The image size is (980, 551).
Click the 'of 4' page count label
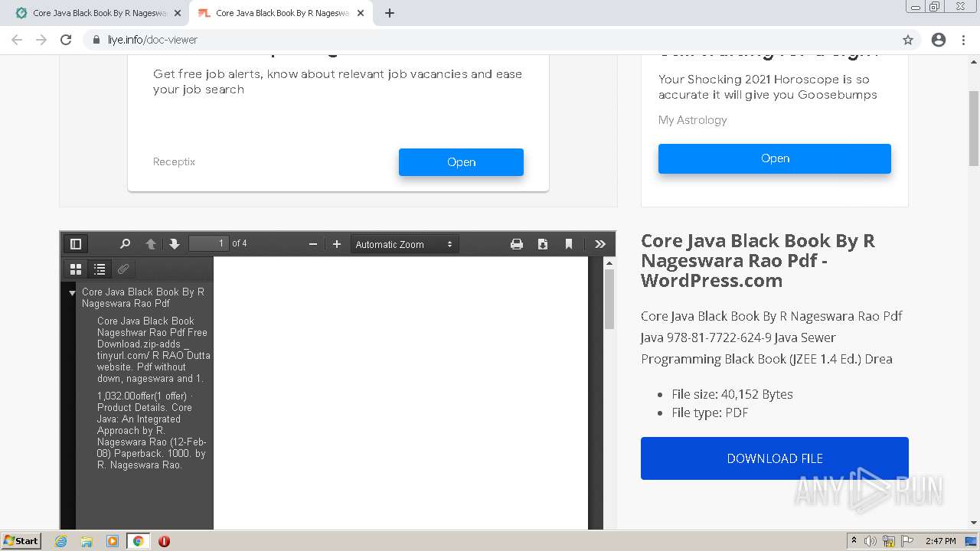[240, 243]
